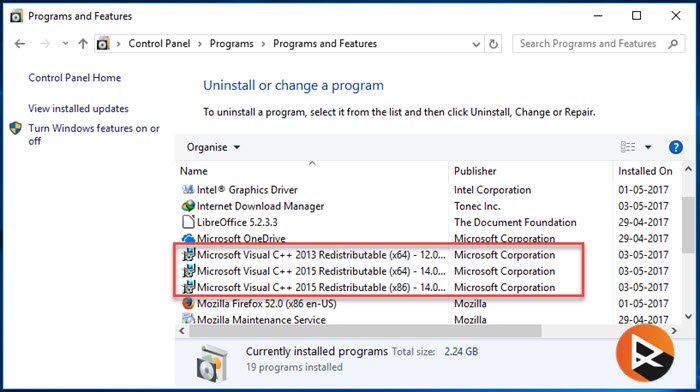Open the blue Help button
The image size is (700, 392).
tap(675, 147)
